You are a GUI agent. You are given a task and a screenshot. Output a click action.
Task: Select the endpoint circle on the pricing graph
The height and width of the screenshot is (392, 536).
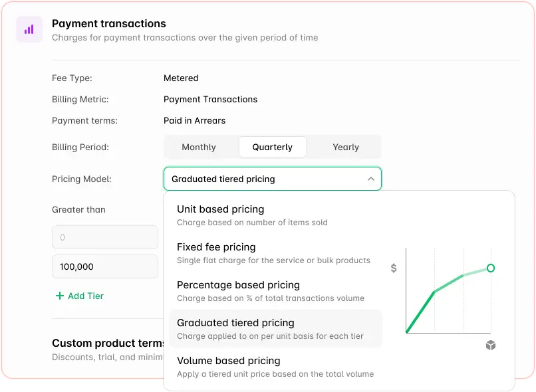(x=490, y=268)
